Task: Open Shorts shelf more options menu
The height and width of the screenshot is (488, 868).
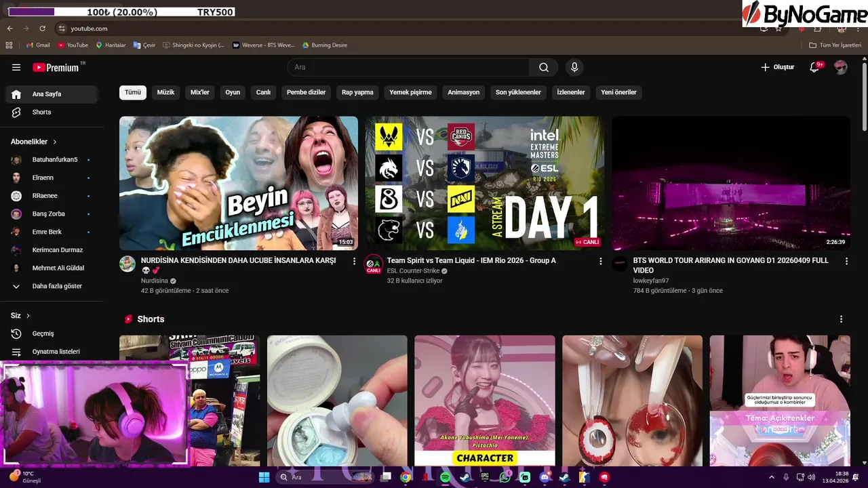Action: coord(842,319)
